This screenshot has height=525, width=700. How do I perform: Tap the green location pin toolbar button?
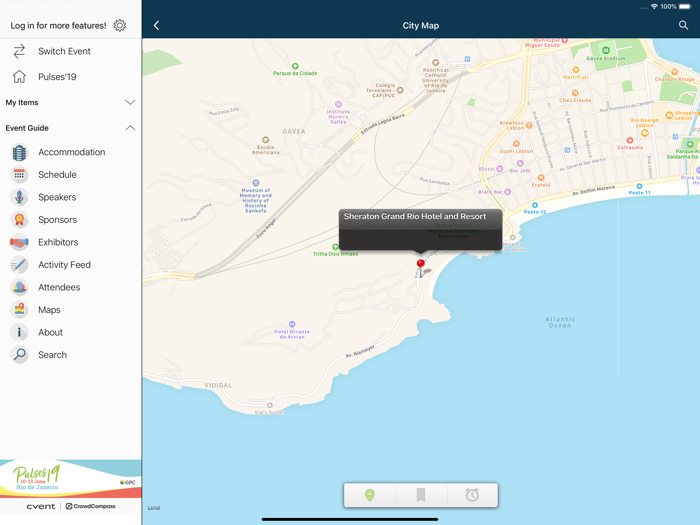(370, 495)
